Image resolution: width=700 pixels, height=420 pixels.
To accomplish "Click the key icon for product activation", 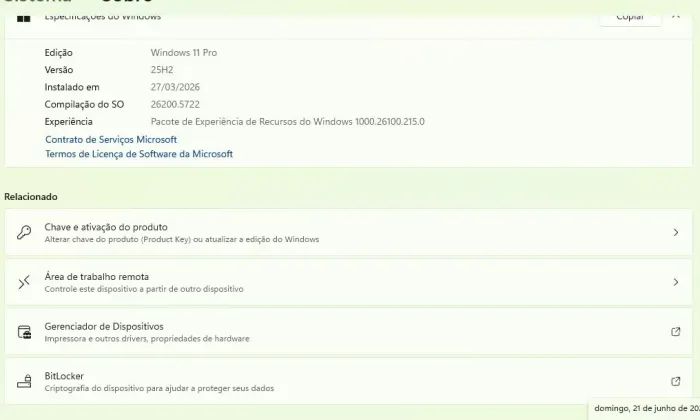I will [x=24, y=232].
